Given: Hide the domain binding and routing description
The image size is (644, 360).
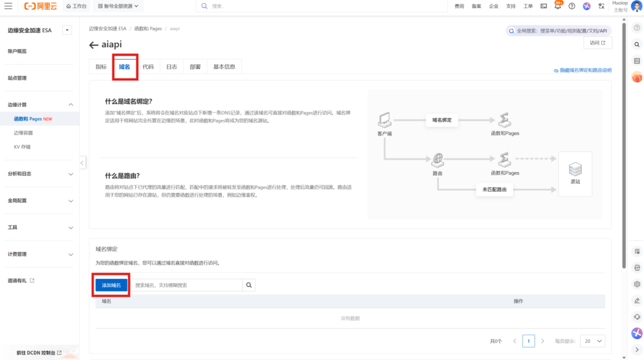Looking at the screenshot, I should click(x=582, y=70).
